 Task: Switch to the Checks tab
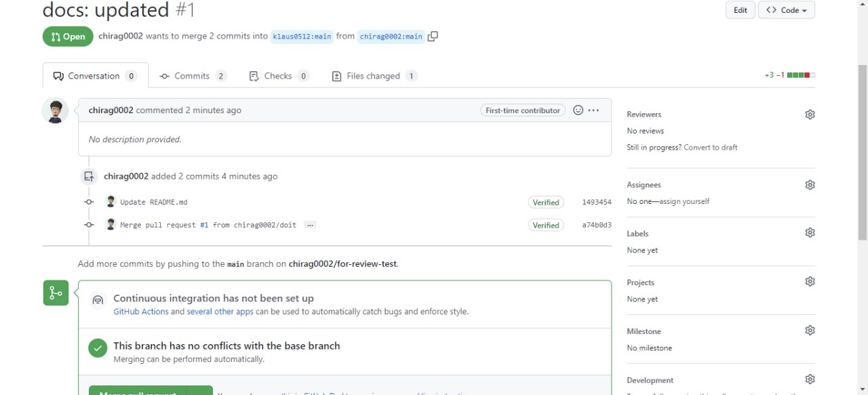click(x=279, y=76)
